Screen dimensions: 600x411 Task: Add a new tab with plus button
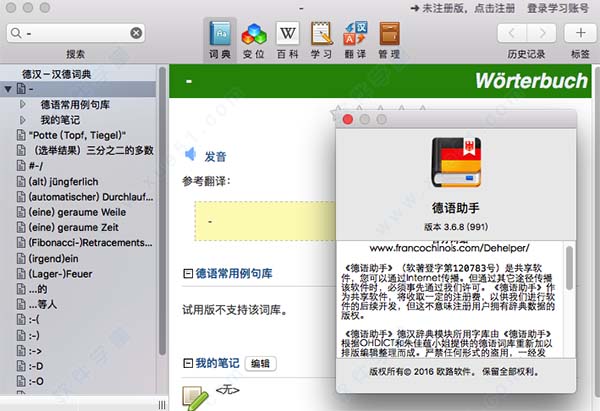click(580, 33)
